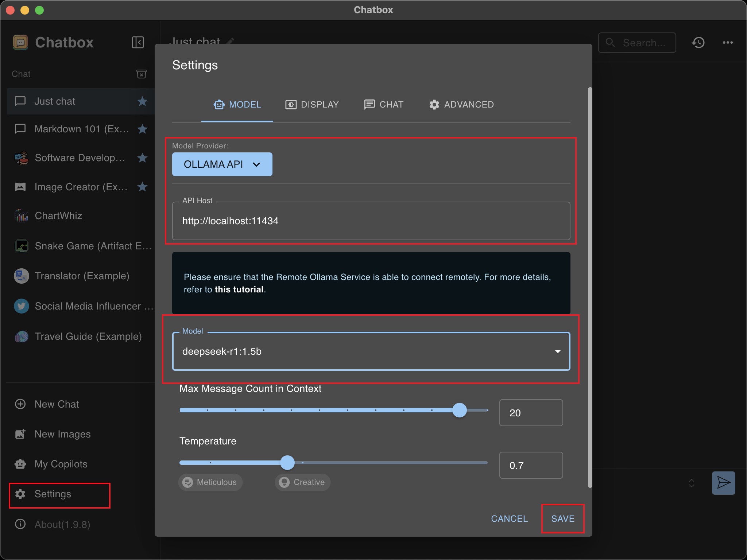This screenshot has height=560, width=747.
Task: Open the Ollama API provider dropdown
Action: (222, 164)
